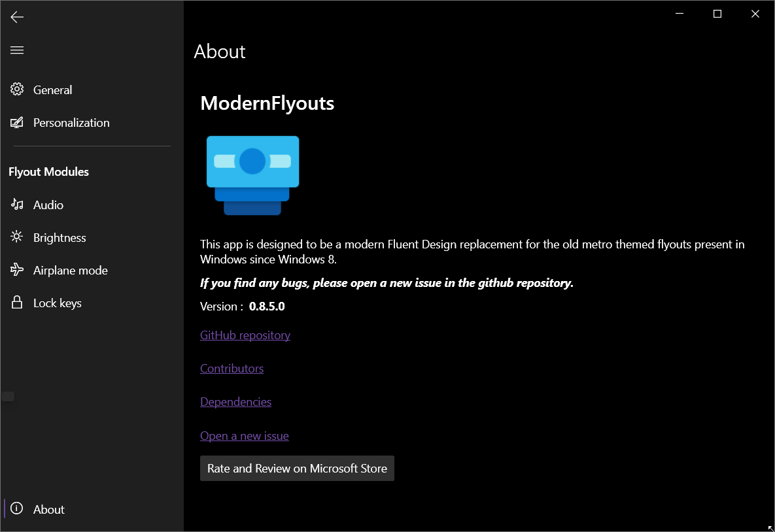Click the Audio music note icon
Image resolution: width=775 pixels, height=532 pixels.
[17, 205]
